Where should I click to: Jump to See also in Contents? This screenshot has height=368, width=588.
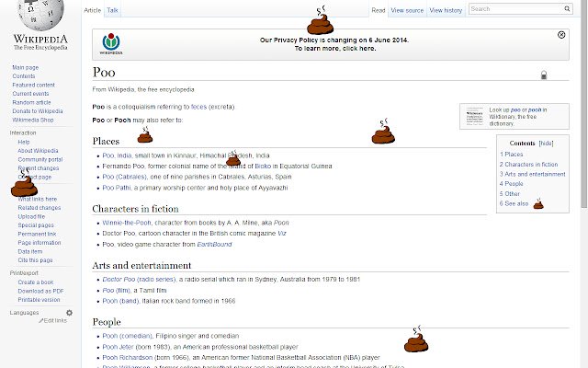pyautogui.click(x=514, y=204)
